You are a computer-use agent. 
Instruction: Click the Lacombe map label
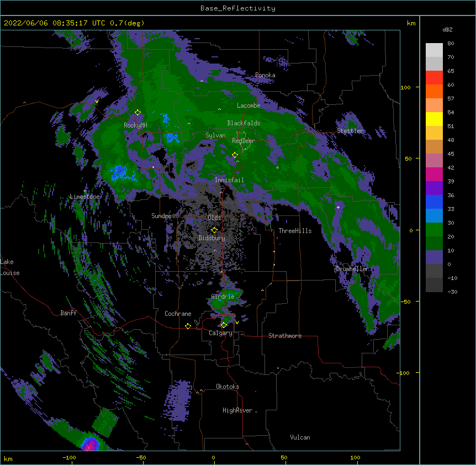click(x=248, y=105)
